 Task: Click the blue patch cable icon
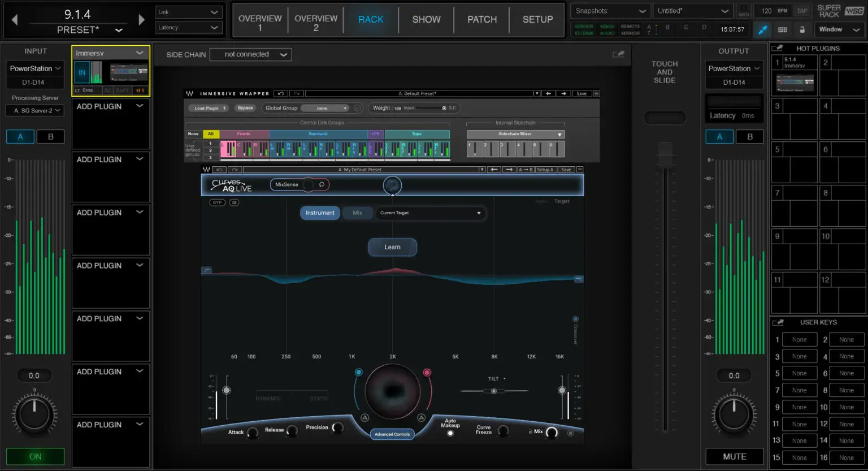[763, 29]
